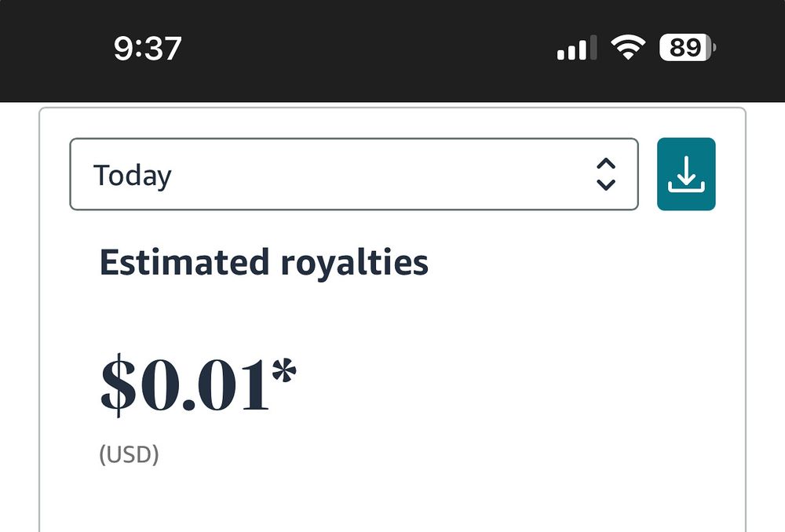Click the arrow inside the download icon

click(686, 169)
